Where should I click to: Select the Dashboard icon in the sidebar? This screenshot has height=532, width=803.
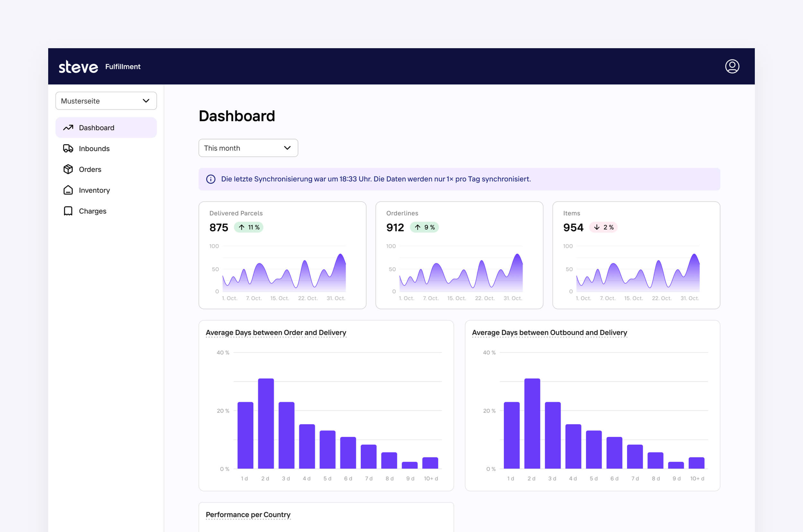pos(68,127)
